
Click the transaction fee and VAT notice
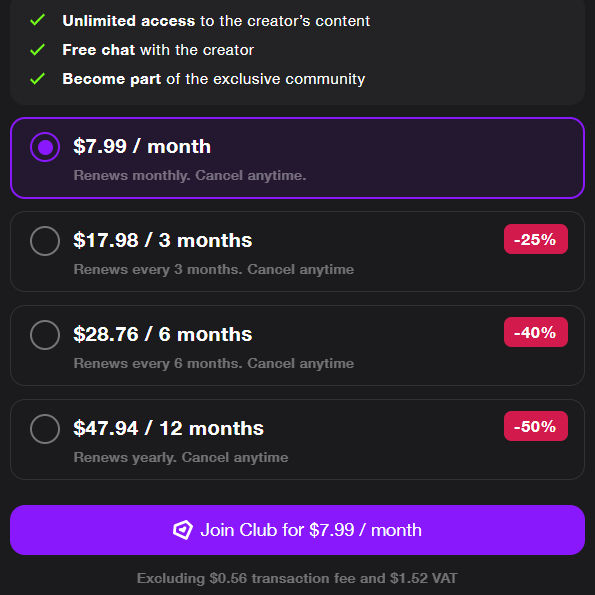[297, 578]
